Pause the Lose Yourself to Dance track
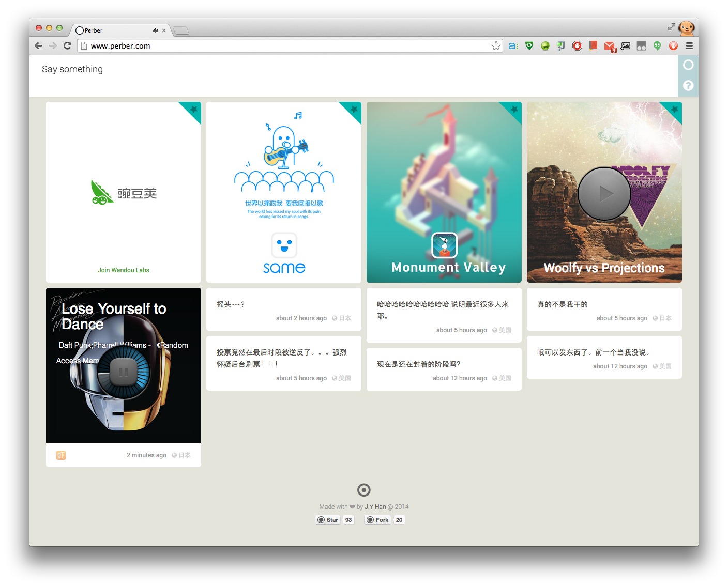 123,372
